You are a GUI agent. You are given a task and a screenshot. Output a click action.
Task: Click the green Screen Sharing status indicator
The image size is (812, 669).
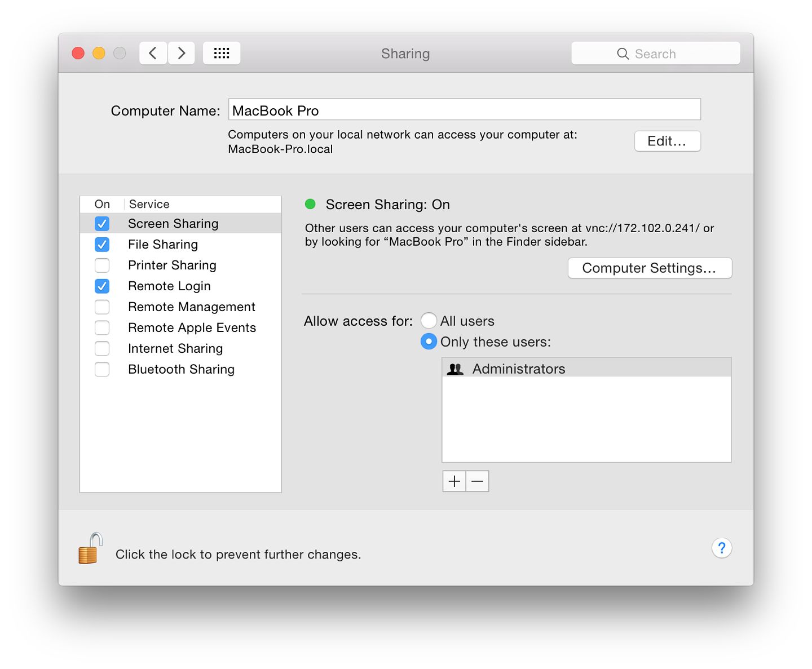(x=310, y=204)
